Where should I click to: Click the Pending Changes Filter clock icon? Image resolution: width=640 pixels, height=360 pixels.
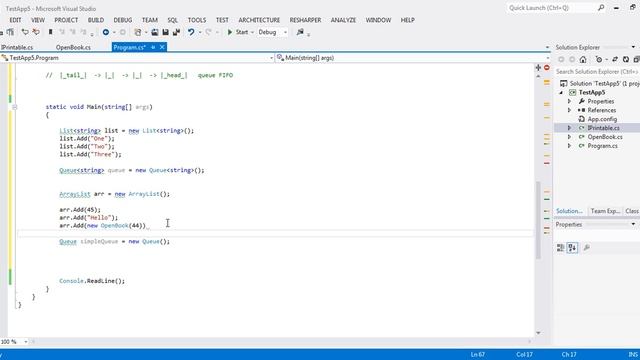599,60
